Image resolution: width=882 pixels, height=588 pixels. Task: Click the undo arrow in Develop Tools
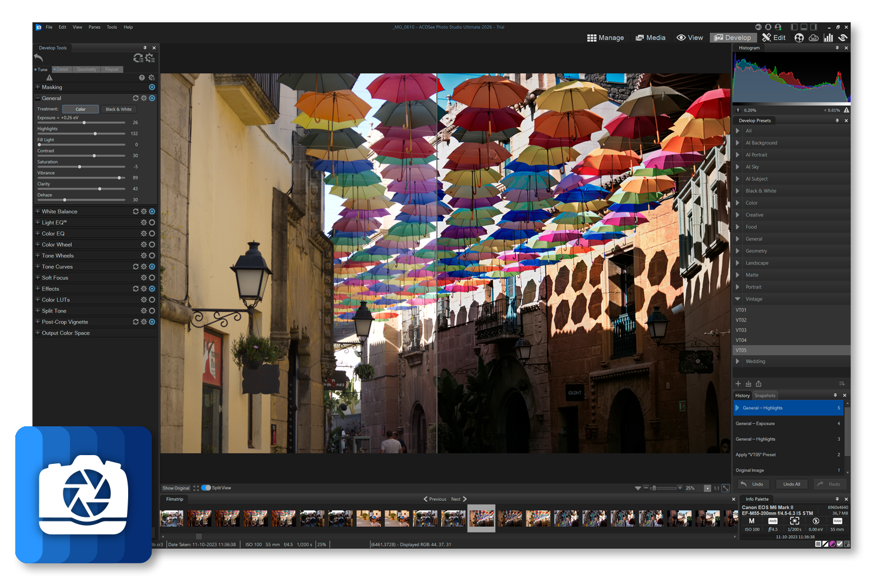[39, 58]
